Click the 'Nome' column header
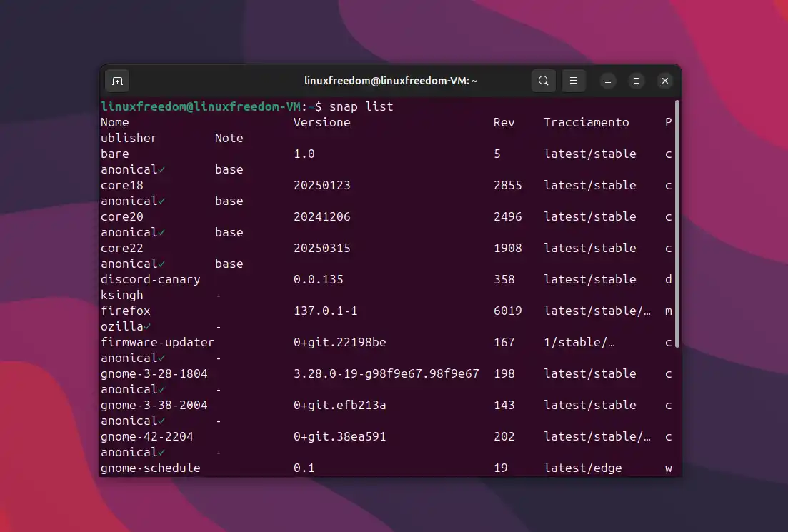Screen dimensions: 788x532 (x=114, y=122)
